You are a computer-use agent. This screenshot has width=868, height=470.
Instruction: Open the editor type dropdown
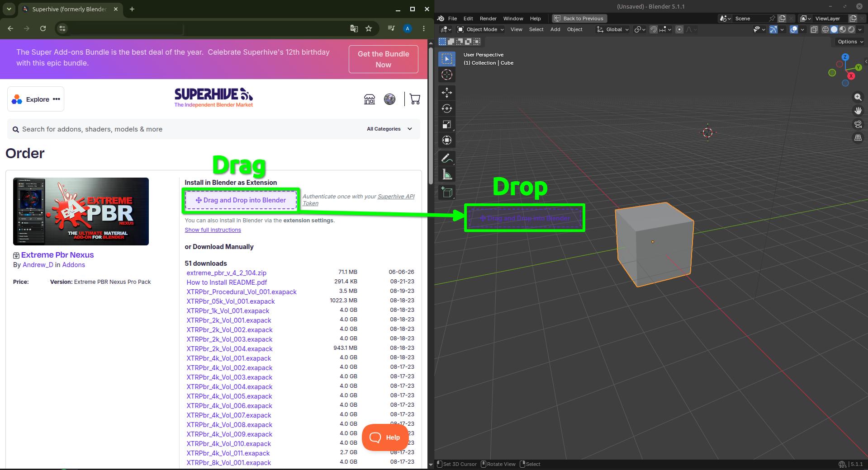[446, 29]
